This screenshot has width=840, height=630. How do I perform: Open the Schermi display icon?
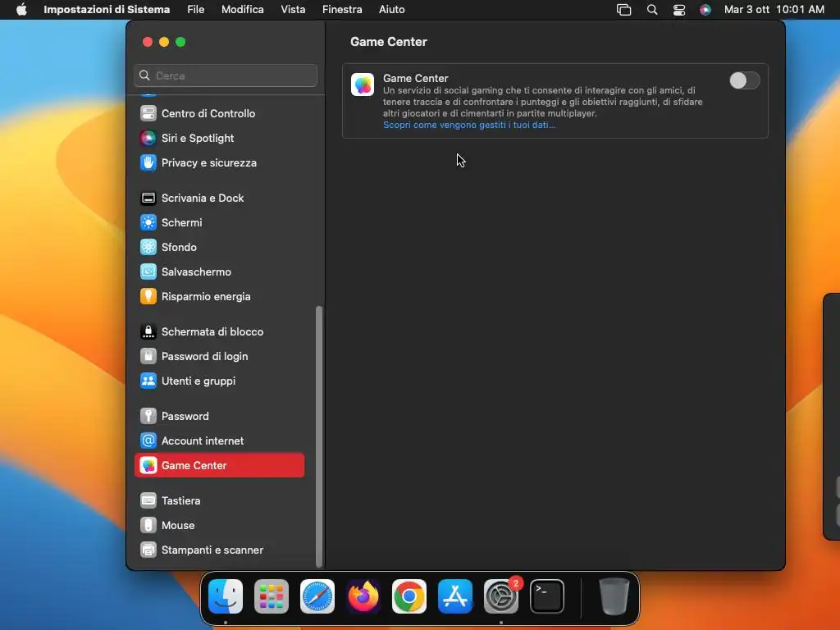pyautogui.click(x=148, y=223)
